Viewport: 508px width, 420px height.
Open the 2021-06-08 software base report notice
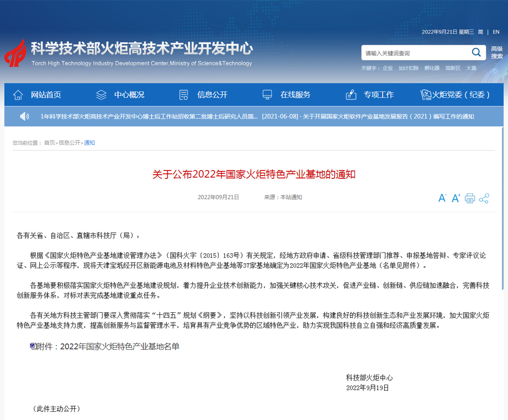tap(368, 116)
